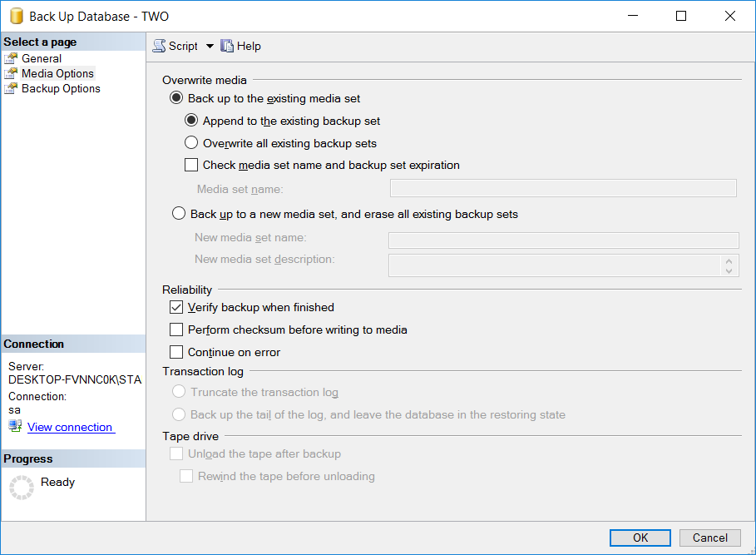Click the Help toolbar icon
Screen dimensions: 756x555
pyautogui.click(x=226, y=46)
